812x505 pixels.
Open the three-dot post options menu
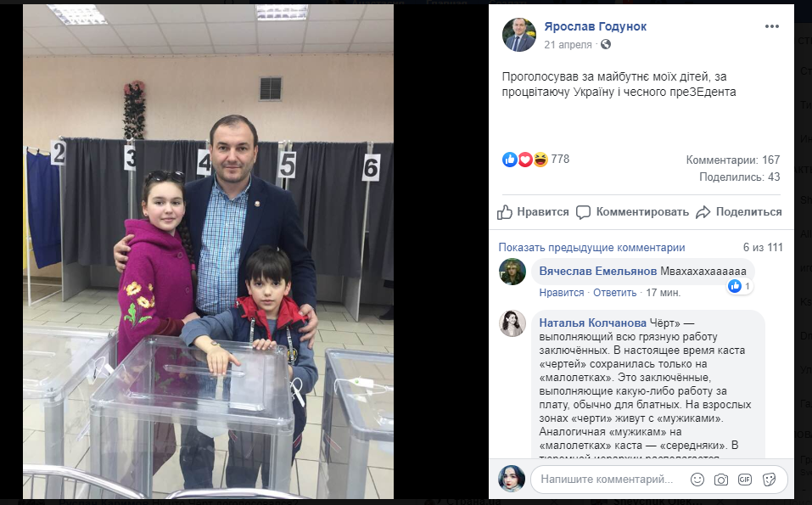pos(771,26)
